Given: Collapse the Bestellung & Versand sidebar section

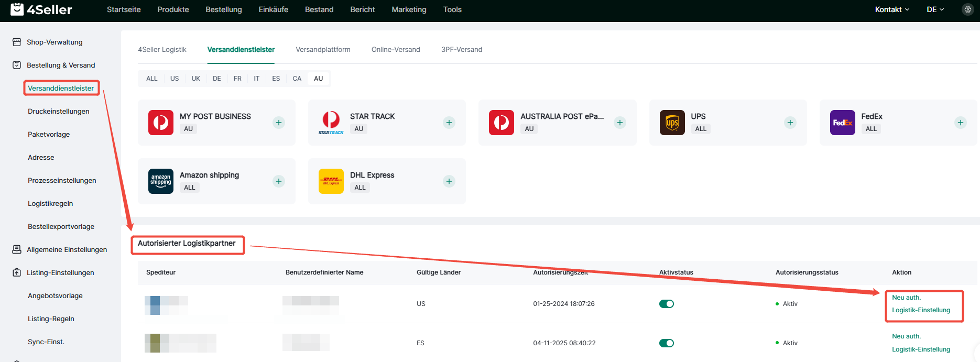Looking at the screenshot, I should (x=61, y=65).
